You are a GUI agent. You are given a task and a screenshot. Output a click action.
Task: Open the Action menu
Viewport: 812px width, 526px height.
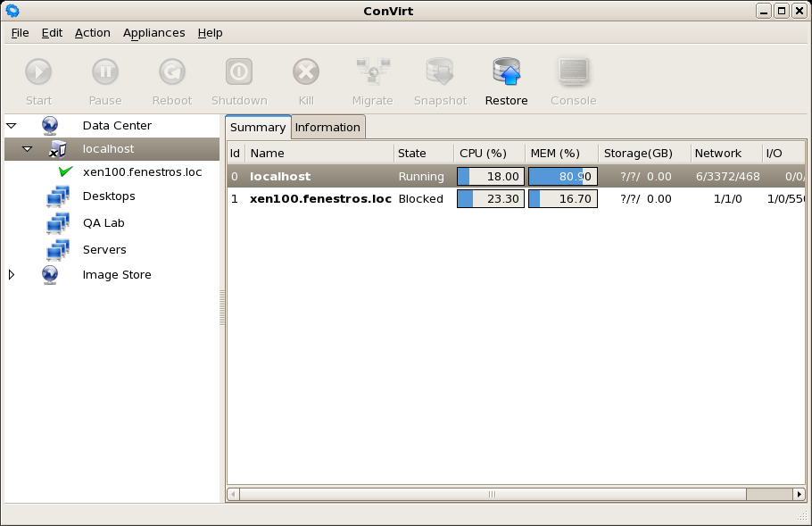(x=92, y=33)
